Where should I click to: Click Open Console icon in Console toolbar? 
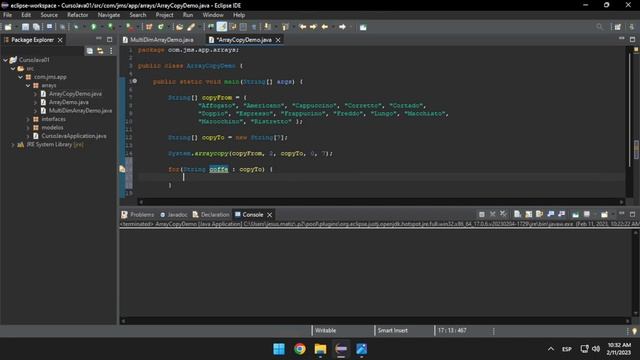(604, 214)
